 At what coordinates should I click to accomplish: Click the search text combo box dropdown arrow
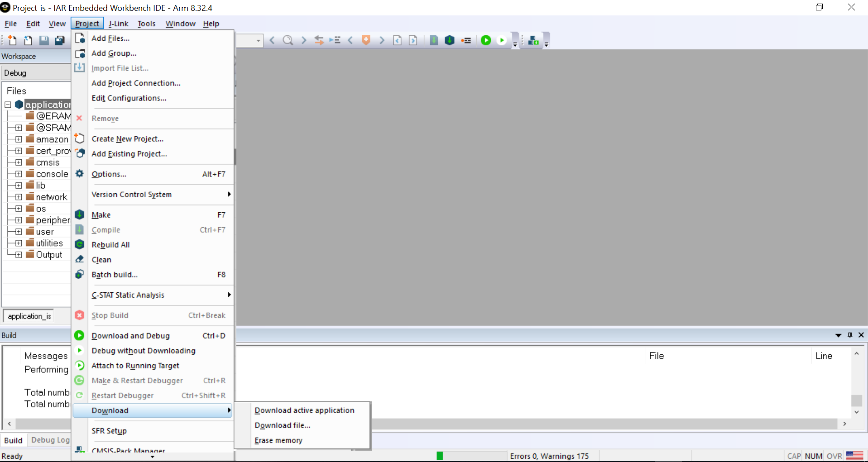point(258,40)
